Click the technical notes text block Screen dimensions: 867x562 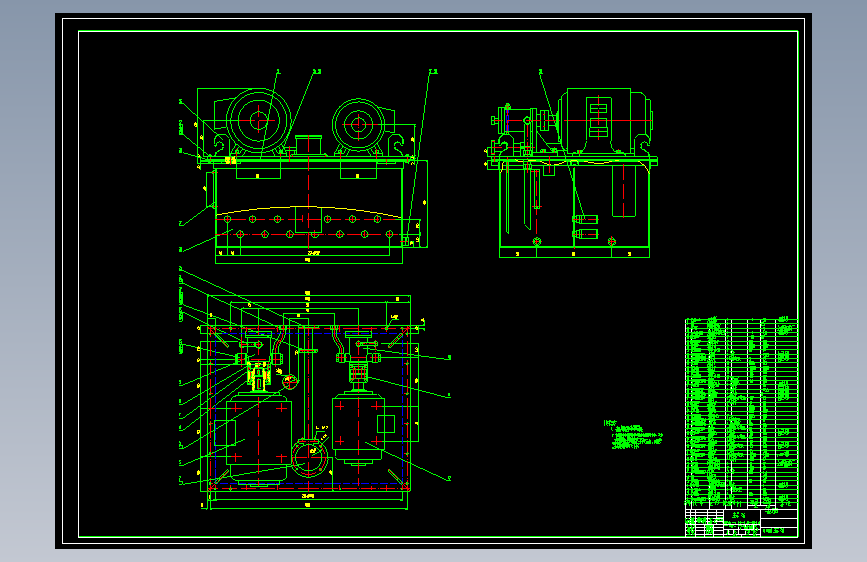pos(633,434)
